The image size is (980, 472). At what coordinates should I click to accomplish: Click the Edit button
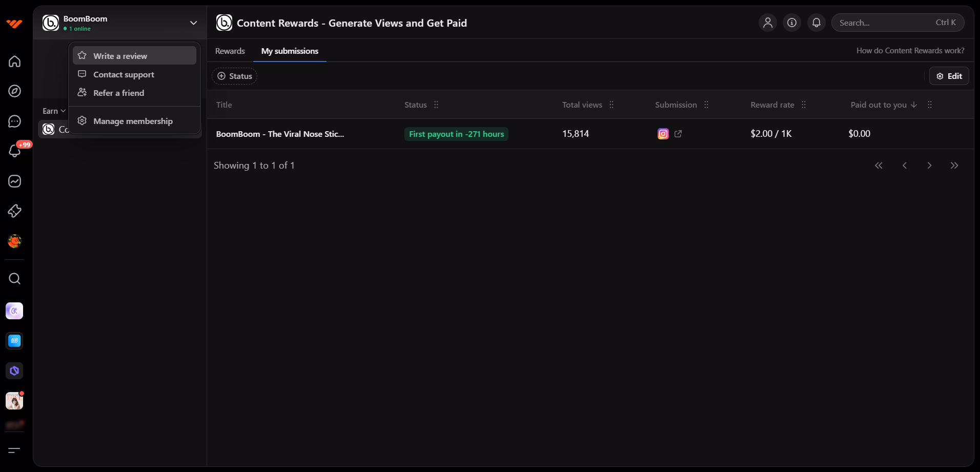pyautogui.click(x=949, y=76)
